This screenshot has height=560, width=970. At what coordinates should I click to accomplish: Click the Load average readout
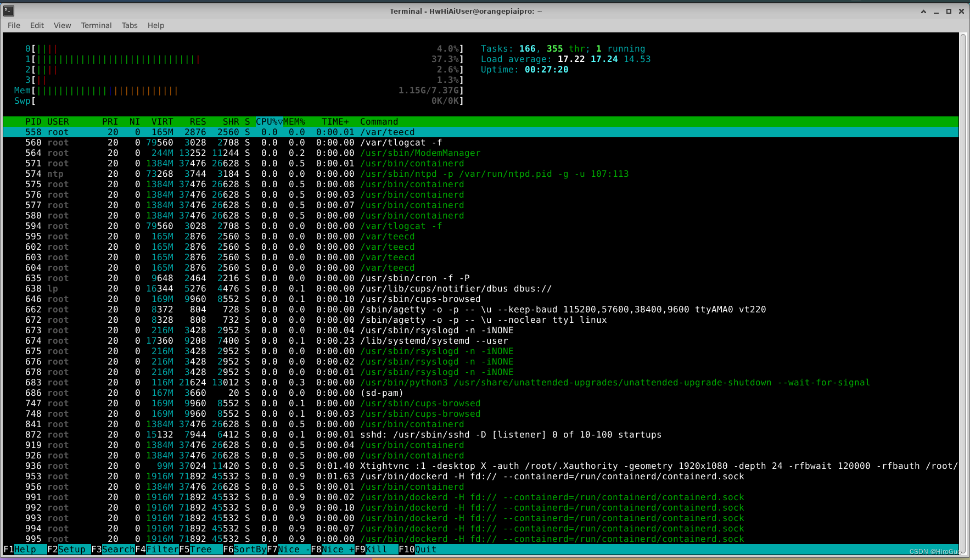point(565,59)
